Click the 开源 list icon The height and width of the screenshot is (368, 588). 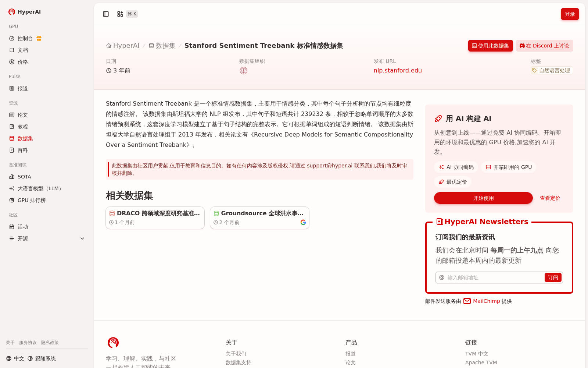(x=12, y=238)
